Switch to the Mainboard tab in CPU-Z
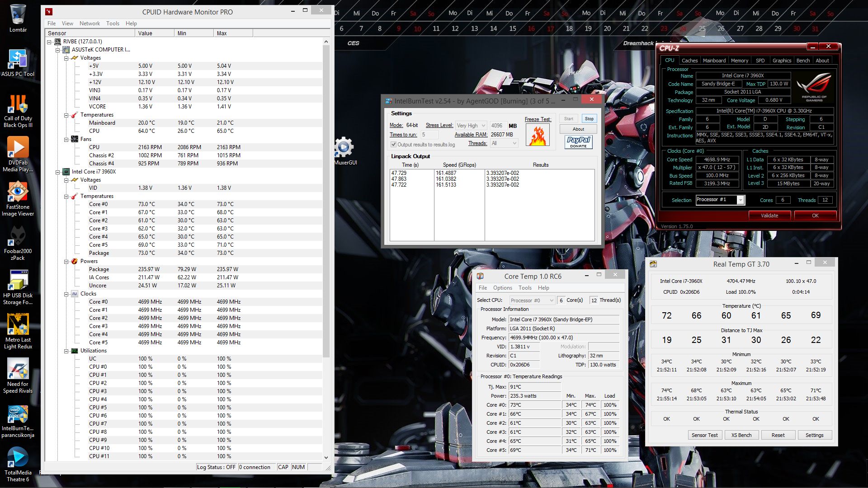 pyautogui.click(x=714, y=61)
